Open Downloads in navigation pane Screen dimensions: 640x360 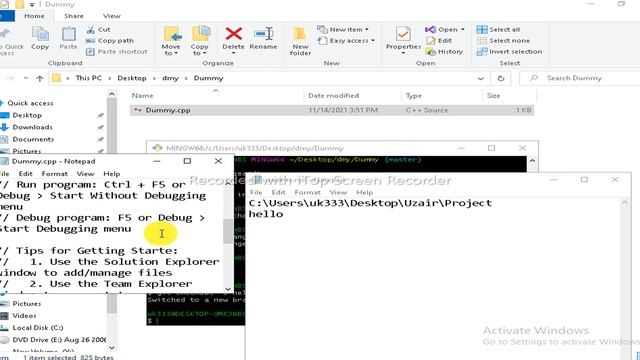tap(32, 127)
